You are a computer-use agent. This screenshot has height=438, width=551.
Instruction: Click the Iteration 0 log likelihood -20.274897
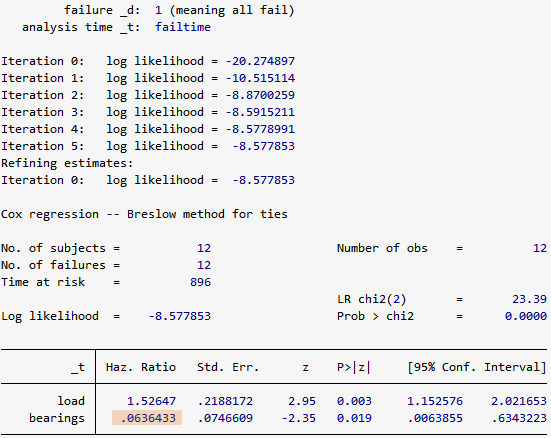point(260,61)
